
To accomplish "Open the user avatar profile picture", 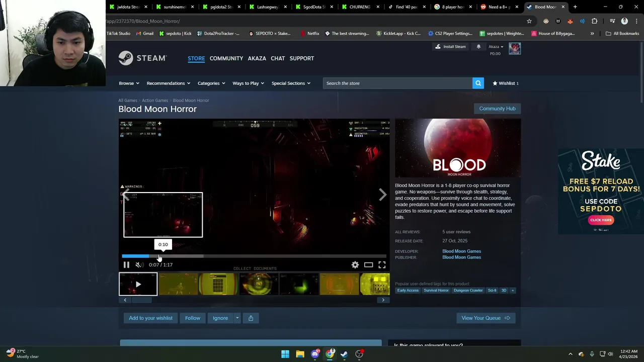I will 515,49.
